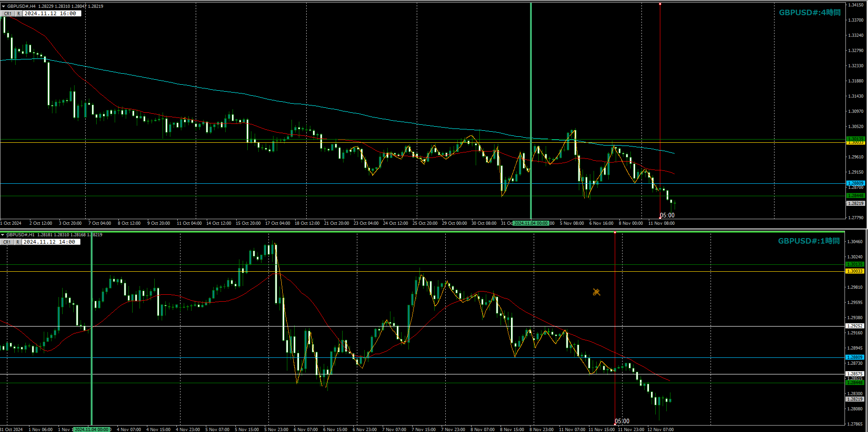This screenshot has width=868, height=432.
Task: Select the blue 1.28809 price label on the H4 chart
Action: [x=856, y=183]
